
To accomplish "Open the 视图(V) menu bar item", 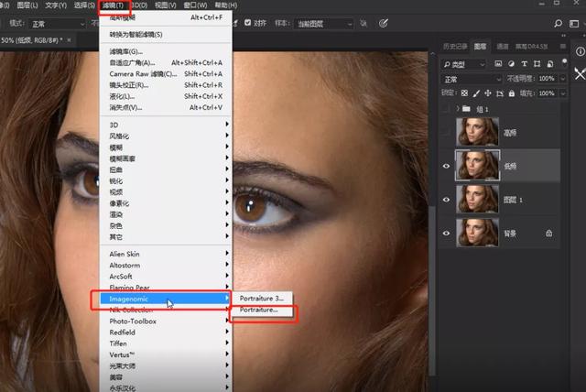I will [166, 5].
